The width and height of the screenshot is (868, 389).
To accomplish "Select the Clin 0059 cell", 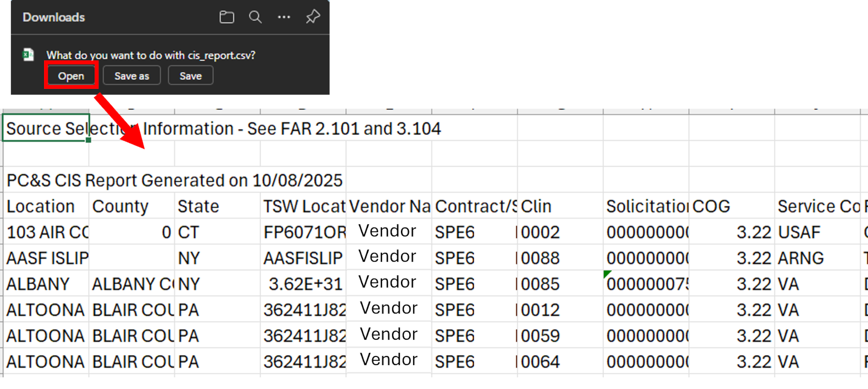I will pyautogui.click(x=560, y=336).
